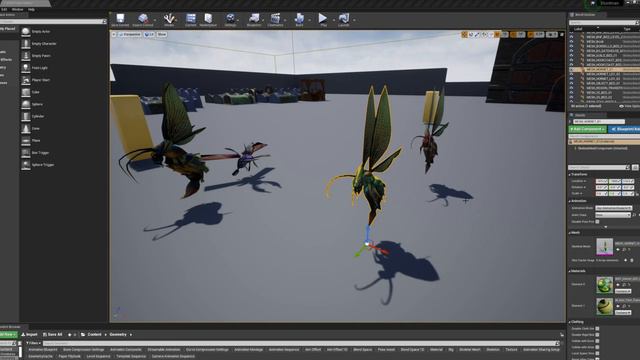
Task: Open the Play options dropdown arrow
Action: pyautogui.click(x=333, y=20)
